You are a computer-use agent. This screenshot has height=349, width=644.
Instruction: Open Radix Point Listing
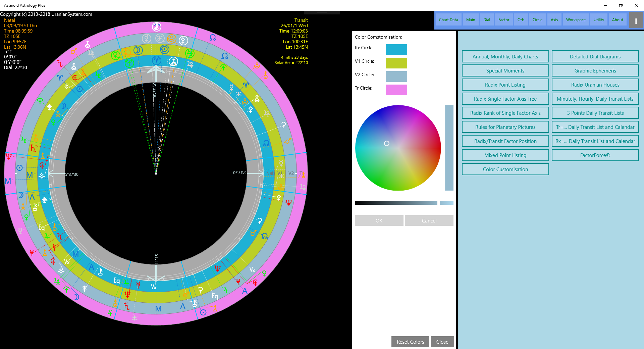tap(505, 85)
